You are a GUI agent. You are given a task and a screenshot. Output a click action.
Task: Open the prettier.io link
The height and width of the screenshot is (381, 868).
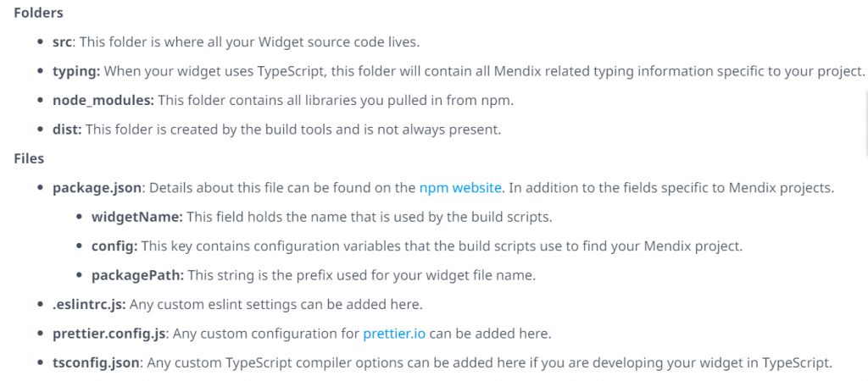(393, 334)
